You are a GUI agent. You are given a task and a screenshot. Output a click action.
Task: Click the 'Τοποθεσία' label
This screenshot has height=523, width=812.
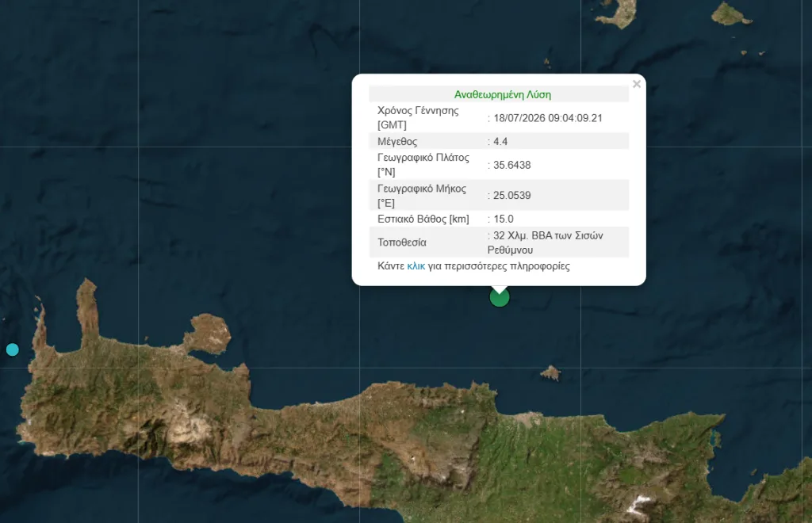402,242
